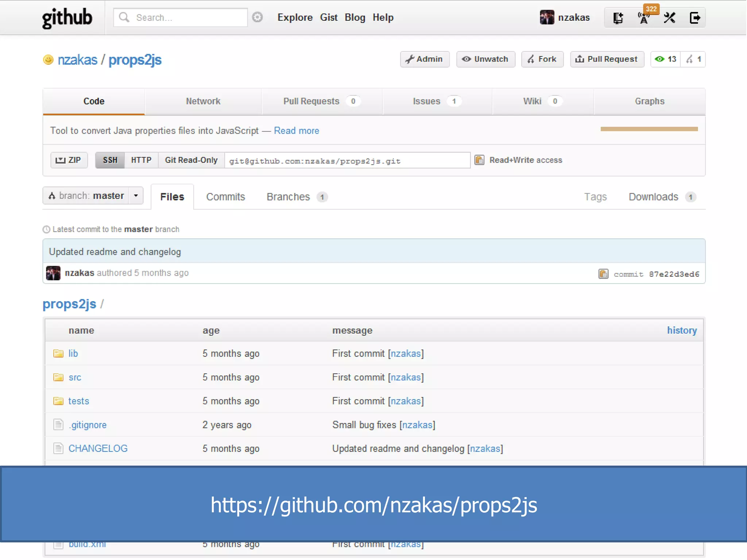Image resolution: width=747 pixels, height=560 pixels.
Task: Open the Issues tab
Action: (437, 101)
